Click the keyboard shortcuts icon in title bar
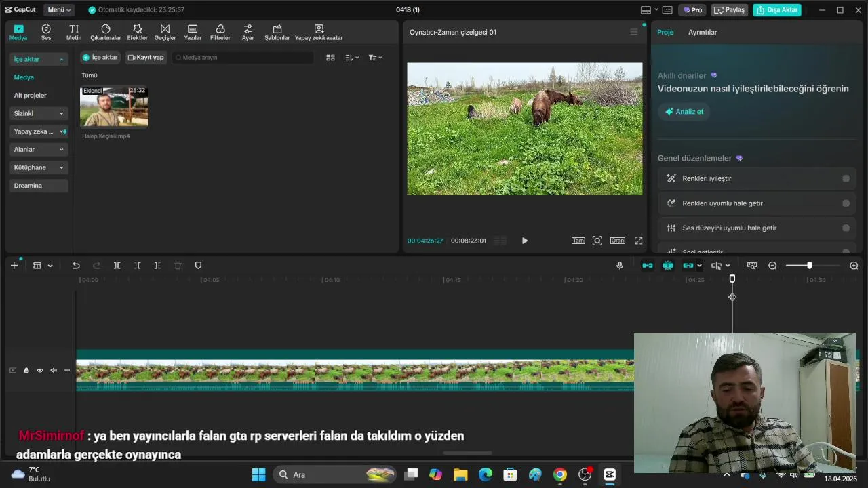This screenshot has width=868, height=488. tap(667, 10)
